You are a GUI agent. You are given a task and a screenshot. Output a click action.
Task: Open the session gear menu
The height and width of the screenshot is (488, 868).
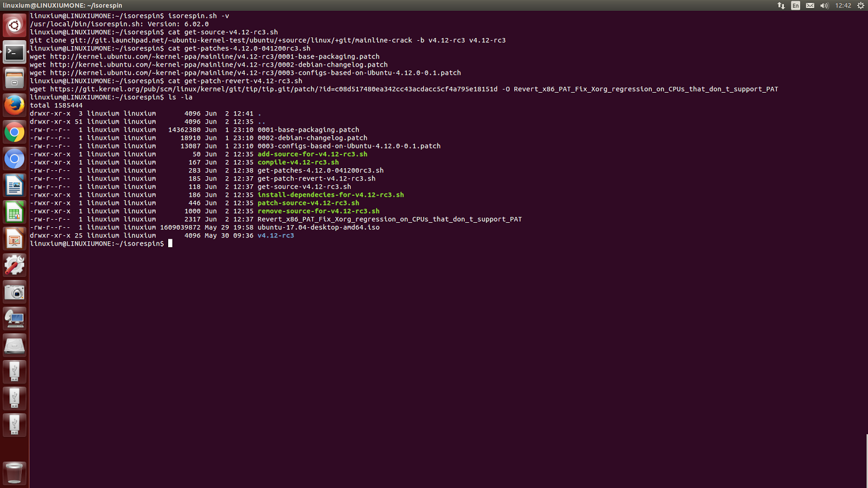(859, 5)
